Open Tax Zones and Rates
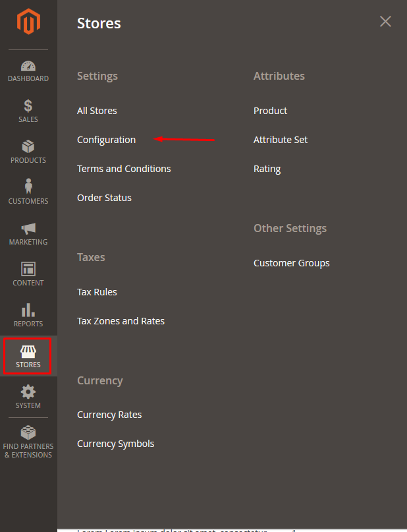Screen dimensions: 407x532 pyautogui.click(x=121, y=321)
